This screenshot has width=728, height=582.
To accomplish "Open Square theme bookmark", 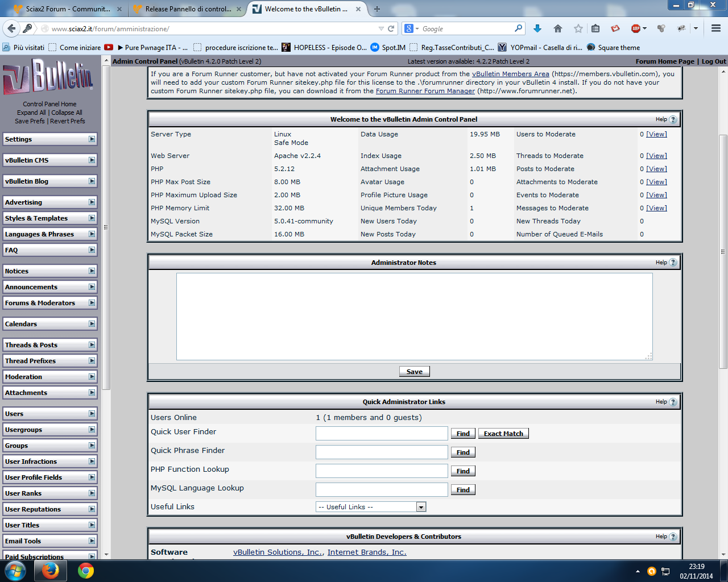I will (x=613, y=48).
